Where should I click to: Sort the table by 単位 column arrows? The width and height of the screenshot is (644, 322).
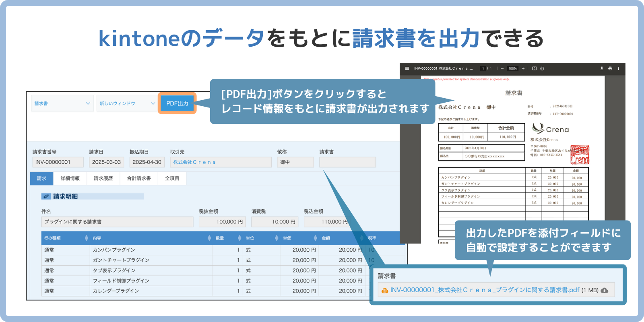pos(277,238)
